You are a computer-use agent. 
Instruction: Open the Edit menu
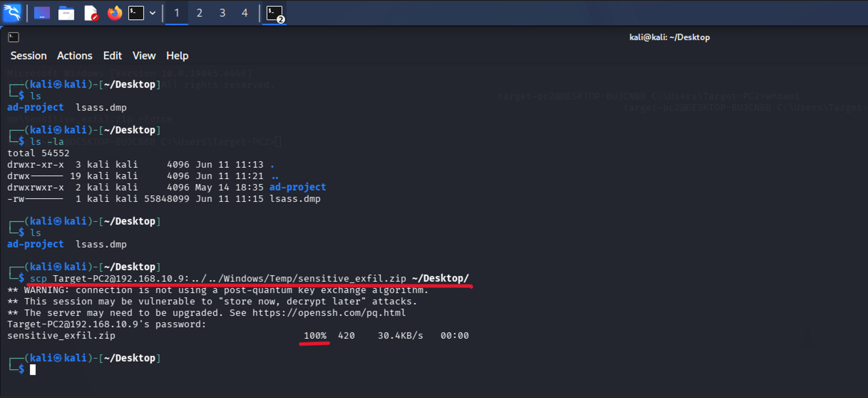coord(112,56)
